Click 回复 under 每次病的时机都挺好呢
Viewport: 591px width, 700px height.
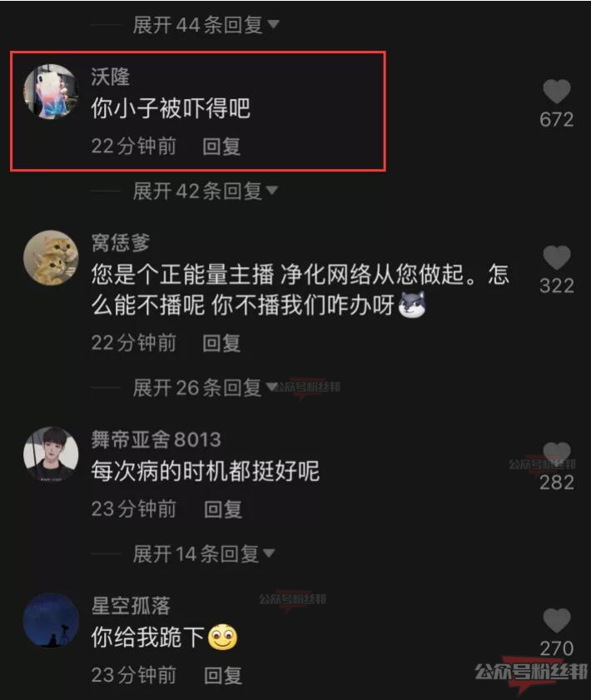(223, 509)
